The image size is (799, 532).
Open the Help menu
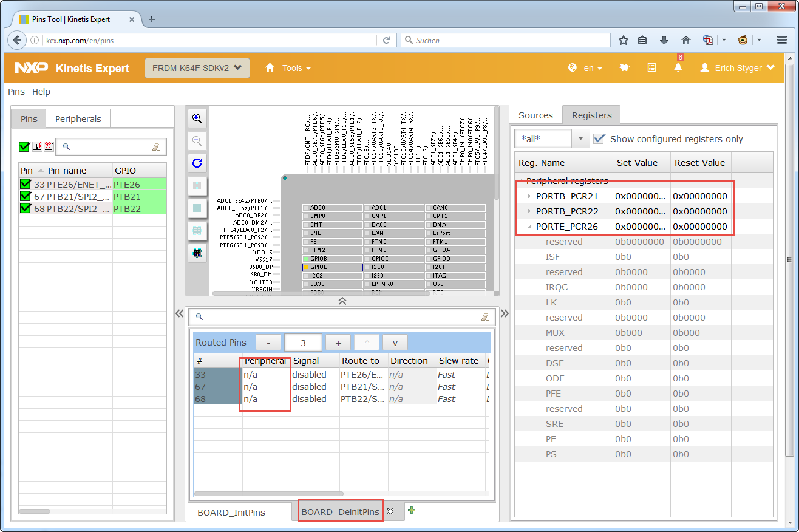(41, 92)
